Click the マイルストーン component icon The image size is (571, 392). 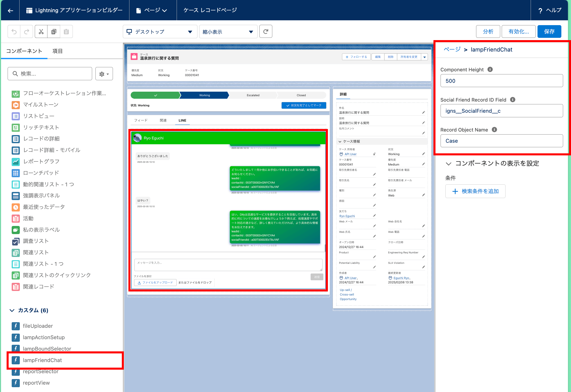[x=16, y=105]
